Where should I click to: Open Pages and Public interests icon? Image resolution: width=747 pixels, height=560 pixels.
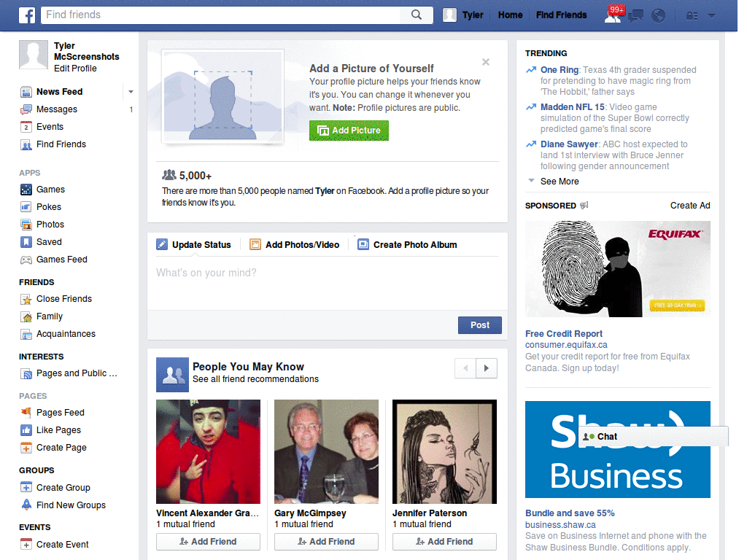tap(26, 374)
